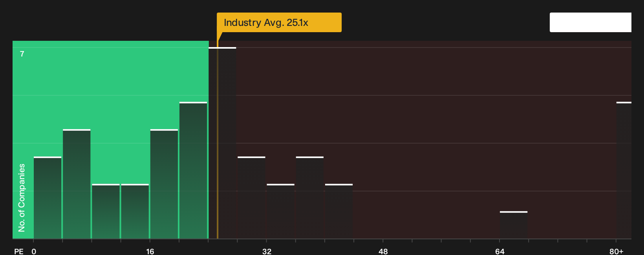The height and width of the screenshot is (255, 644).
Task: Click the x-axis label 64
Action: pyautogui.click(x=499, y=251)
